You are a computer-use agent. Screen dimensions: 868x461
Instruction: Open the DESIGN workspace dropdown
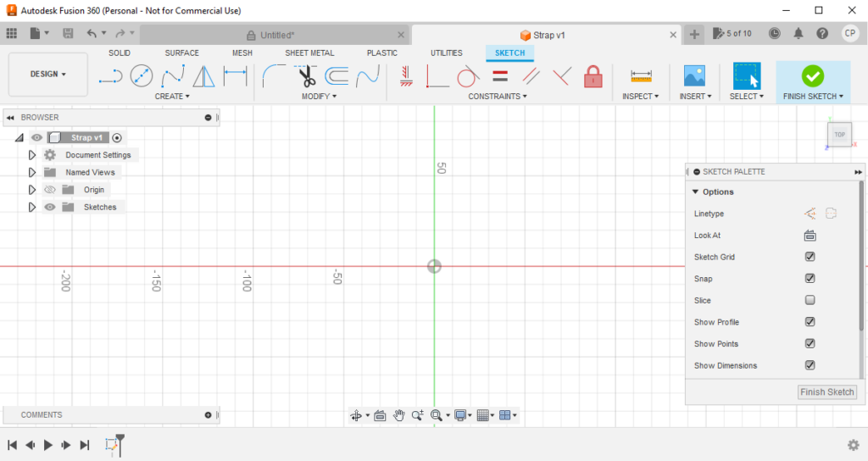(x=48, y=75)
